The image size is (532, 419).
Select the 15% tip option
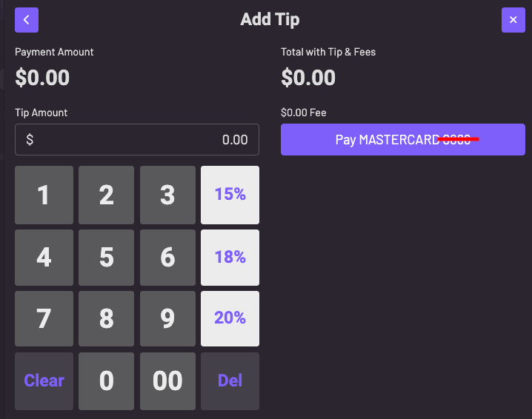(x=230, y=195)
